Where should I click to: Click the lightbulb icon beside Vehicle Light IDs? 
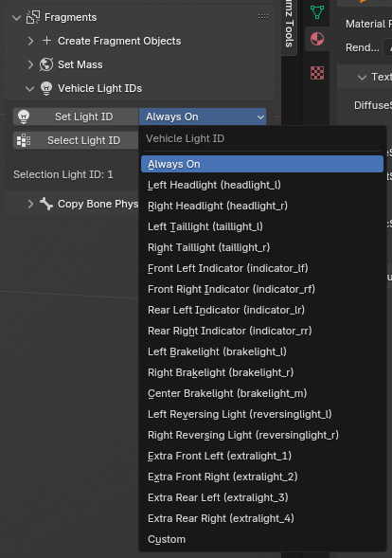tap(46, 88)
